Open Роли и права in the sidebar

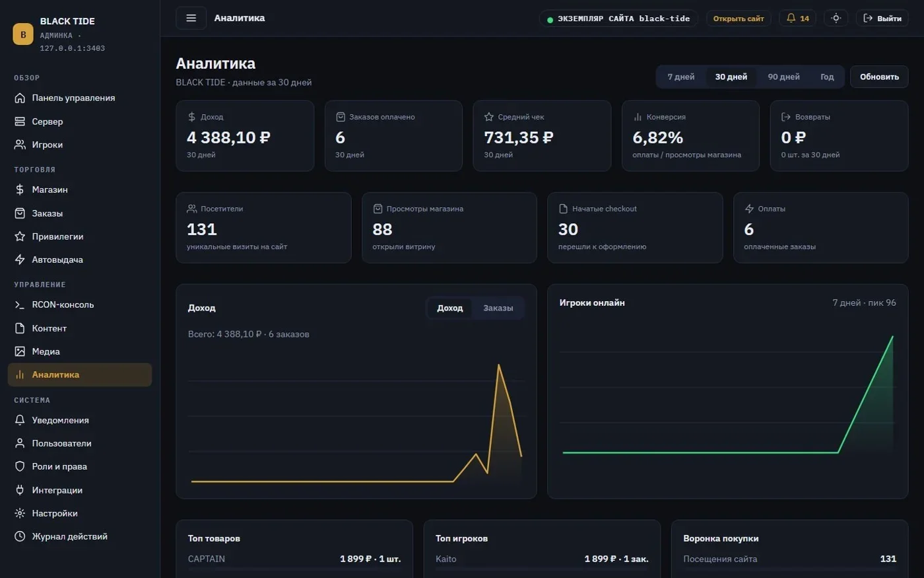(80, 466)
